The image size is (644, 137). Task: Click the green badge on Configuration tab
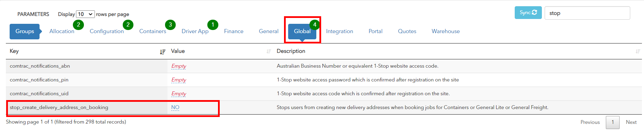click(x=128, y=25)
